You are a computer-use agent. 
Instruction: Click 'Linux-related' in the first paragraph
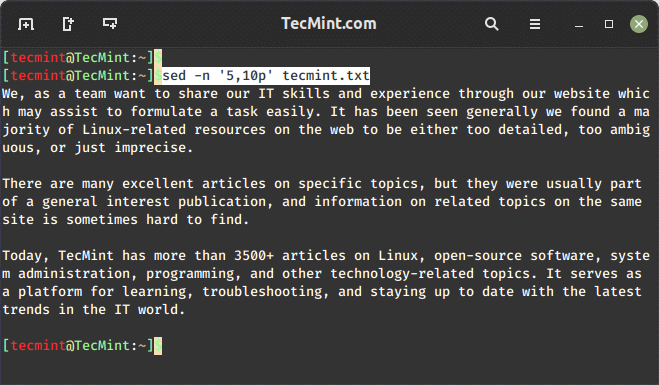click(134, 129)
